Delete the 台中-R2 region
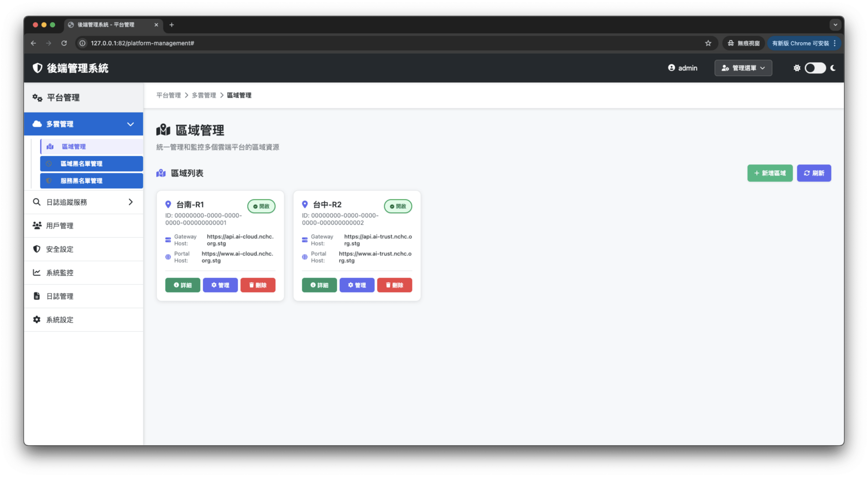 (394, 285)
